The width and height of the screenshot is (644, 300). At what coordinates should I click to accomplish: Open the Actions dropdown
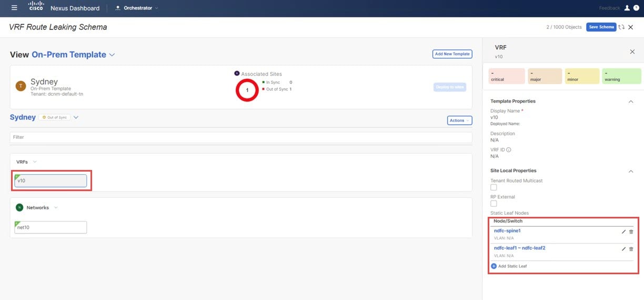459,121
